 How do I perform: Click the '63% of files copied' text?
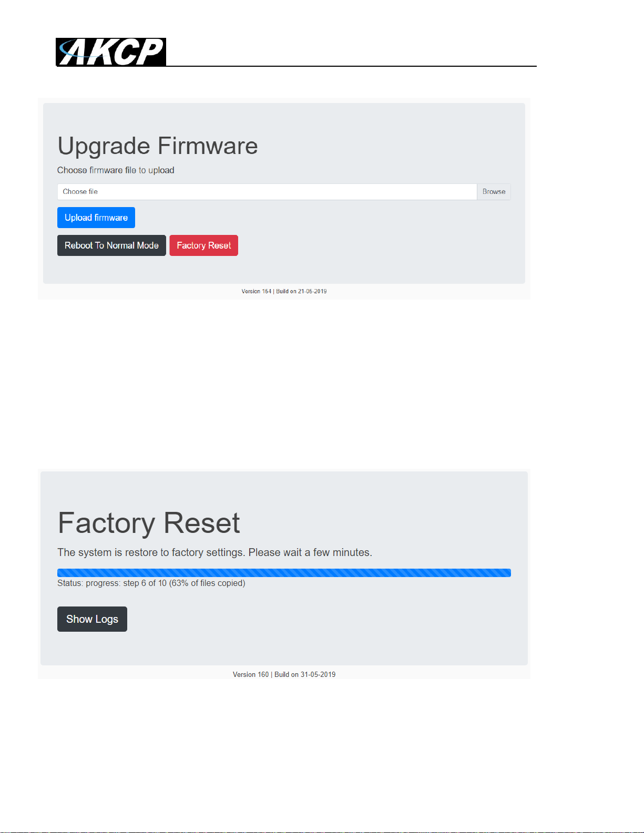point(207,583)
